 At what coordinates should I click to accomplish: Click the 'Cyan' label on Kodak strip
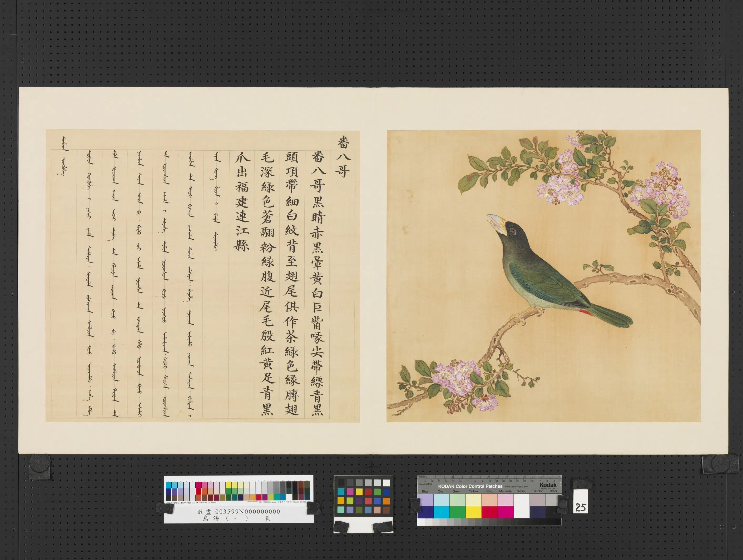coord(441,491)
